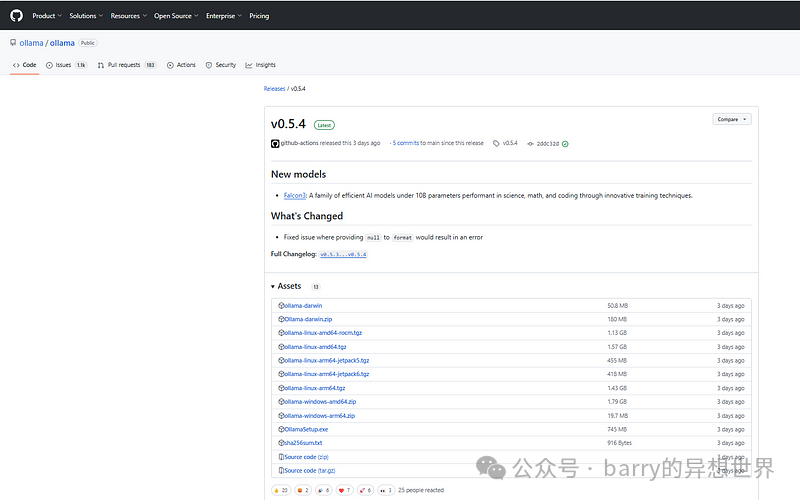Click the commit 2ddc32d hash icon
The width and height of the screenshot is (800, 500).
(531, 143)
